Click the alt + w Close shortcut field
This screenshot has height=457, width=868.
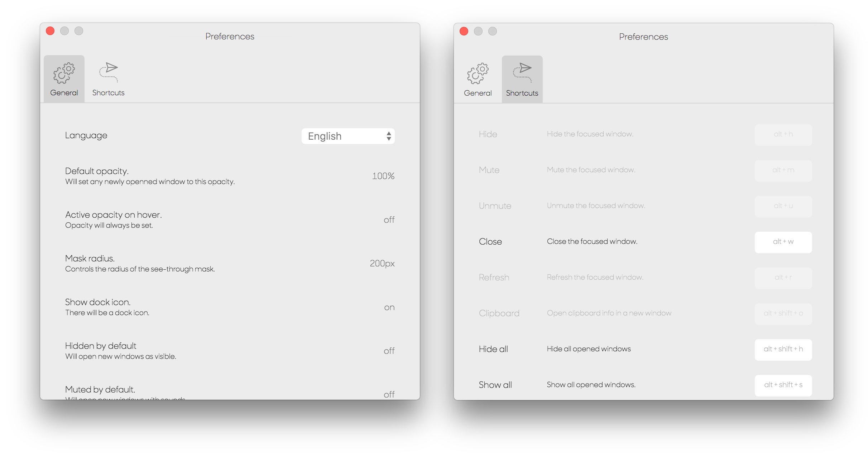[x=783, y=242]
